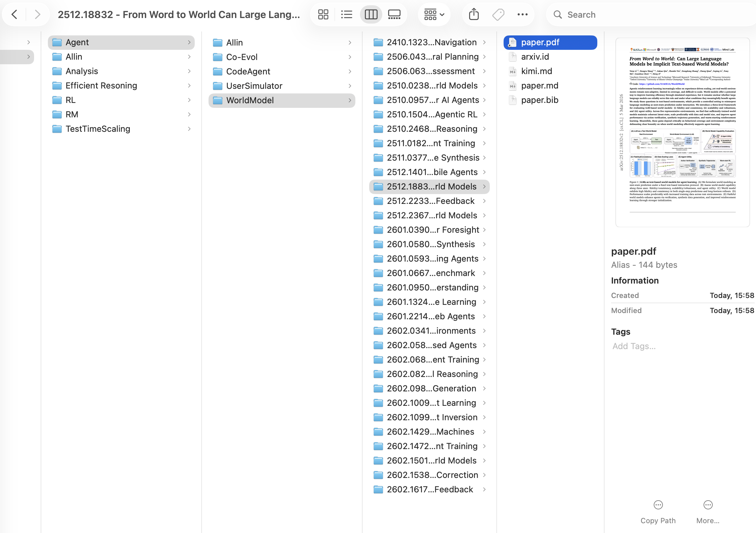Viewport: 756px width, 533px height.
Task: Switch to icon grid view
Action: click(x=323, y=14)
